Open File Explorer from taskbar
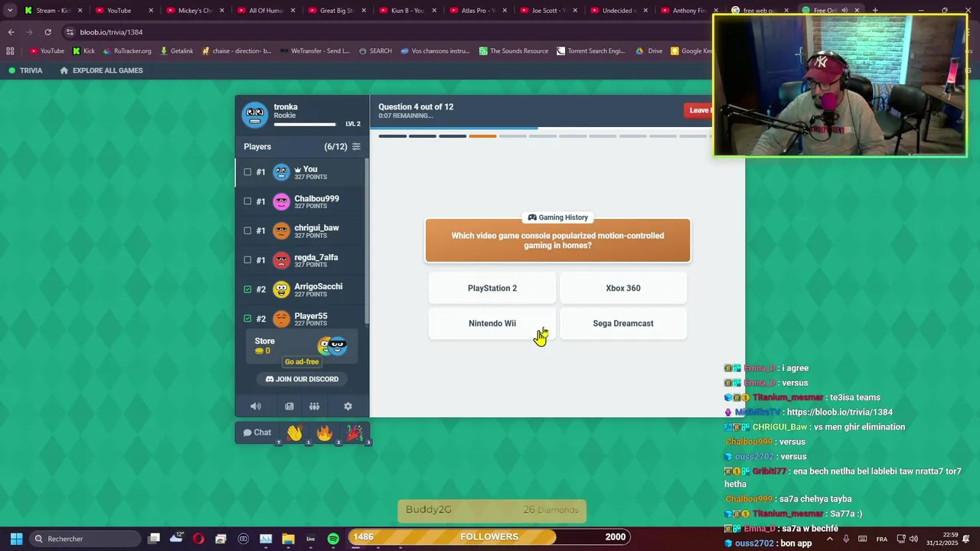 (288, 539)
